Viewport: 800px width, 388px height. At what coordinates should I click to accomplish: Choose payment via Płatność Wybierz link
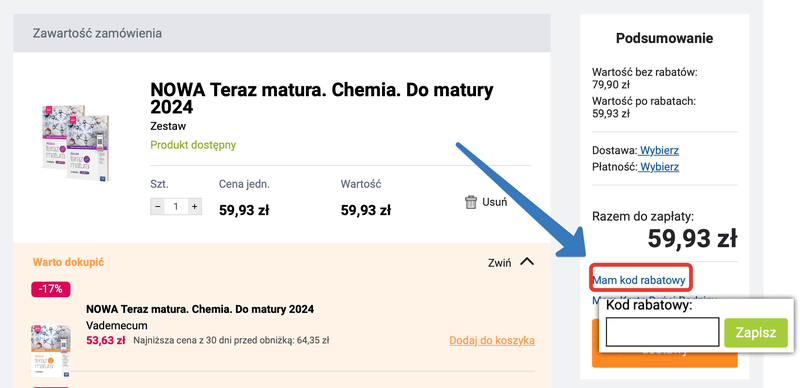[658, 167]
